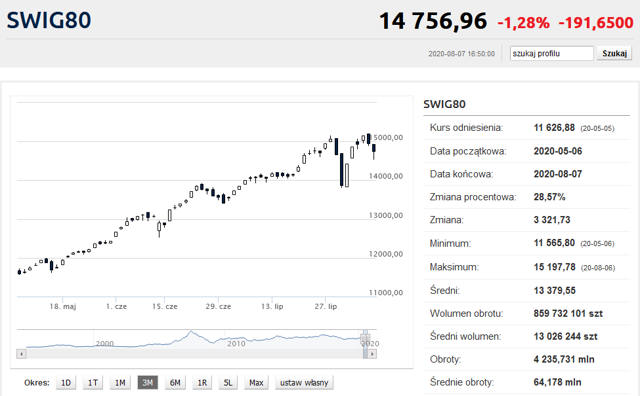Click the Szukaj search button
The height and width of the screenshot is (396, 640).
[614, 53]
